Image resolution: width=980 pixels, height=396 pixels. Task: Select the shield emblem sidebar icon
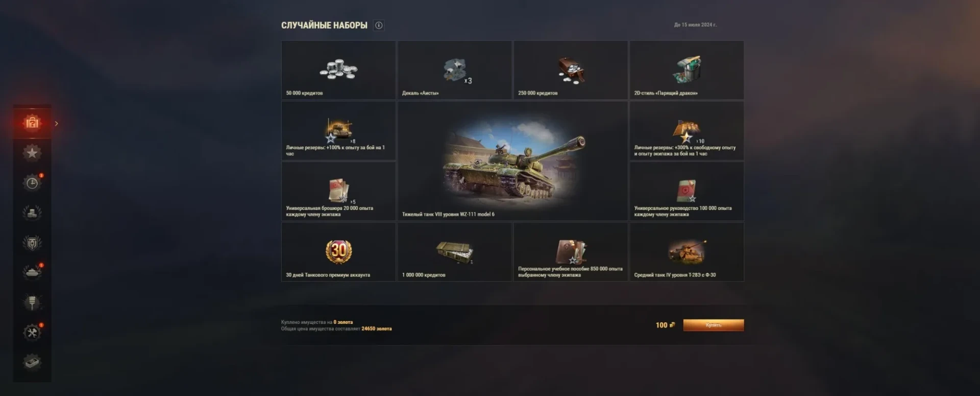(x=32, y=243)
